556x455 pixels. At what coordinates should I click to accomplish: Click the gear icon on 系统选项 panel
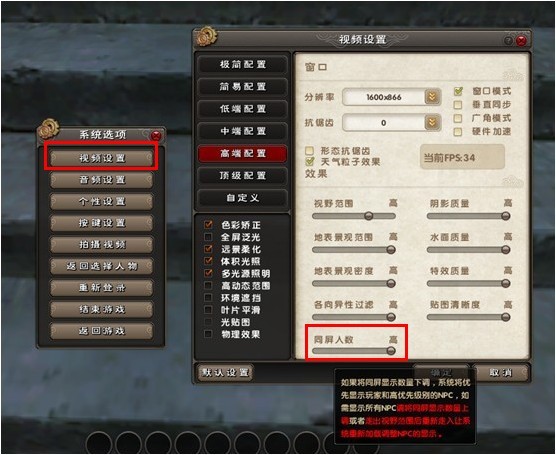click(x=49, y=129)
